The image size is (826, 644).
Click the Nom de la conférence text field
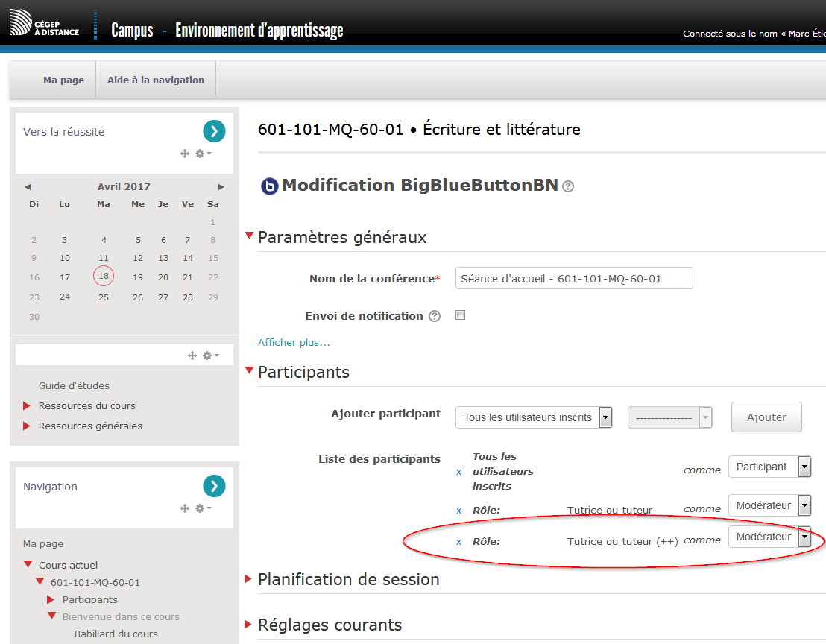[573, 279]
